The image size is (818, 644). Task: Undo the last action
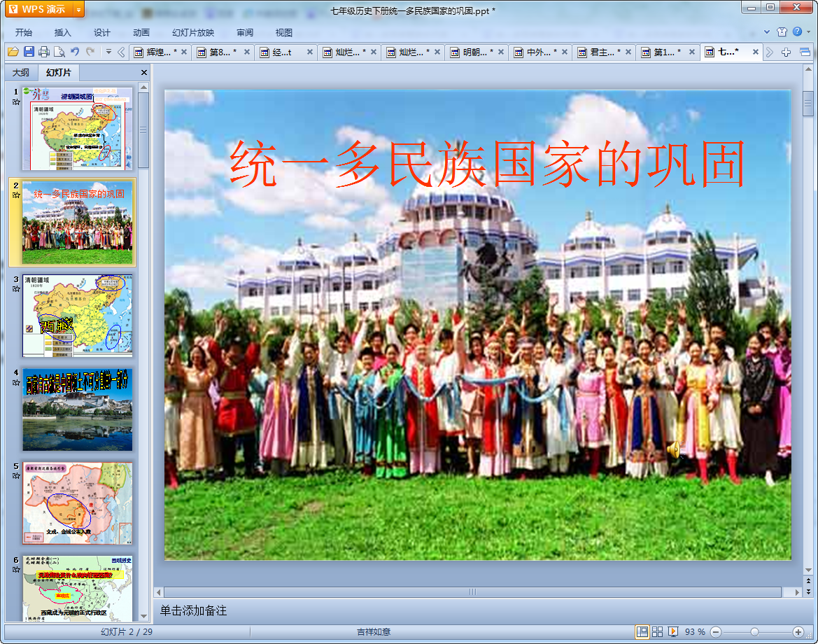click(75, 52)
